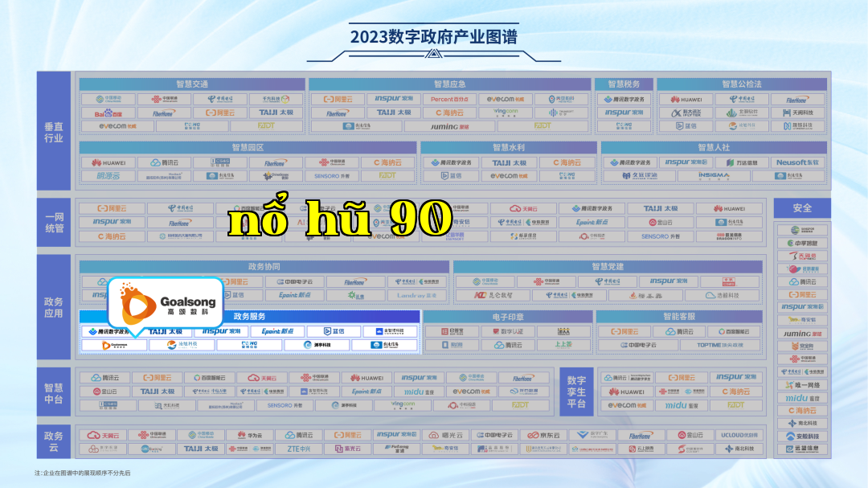Click the title 2023数字政府产业图谱
This screenshot has width=868, height=488.
point(434,36)
